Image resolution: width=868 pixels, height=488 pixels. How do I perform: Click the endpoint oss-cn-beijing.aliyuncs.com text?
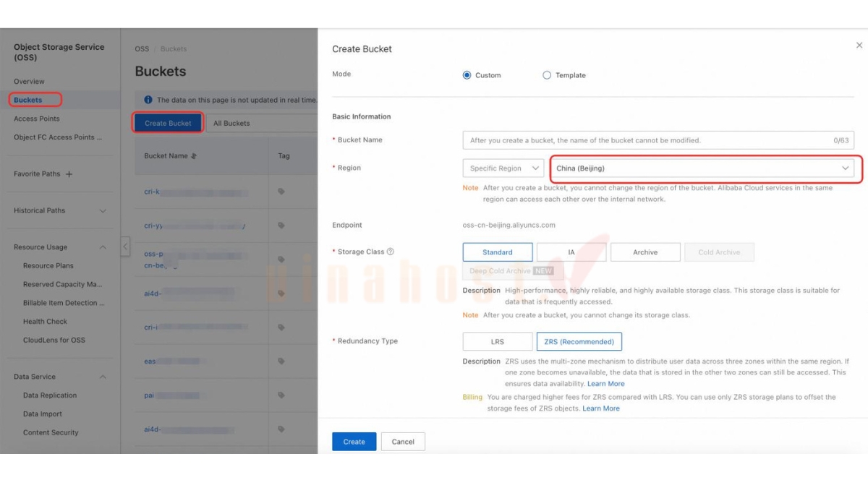click(509, 225)
